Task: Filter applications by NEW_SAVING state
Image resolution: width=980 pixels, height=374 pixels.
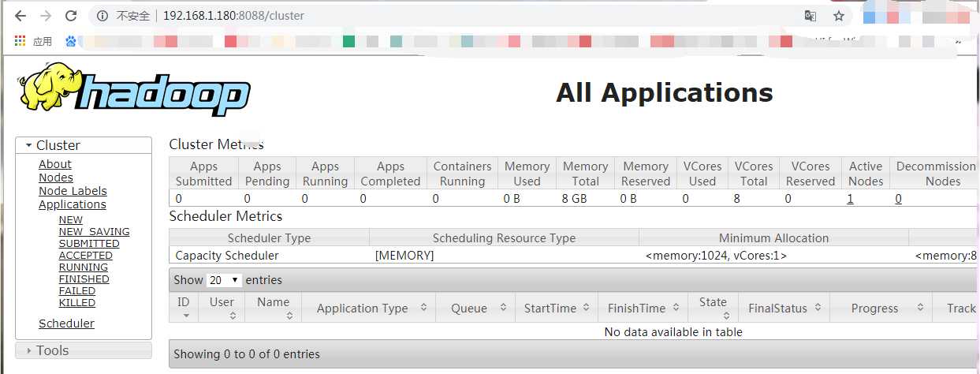Action: coord(94,232)
